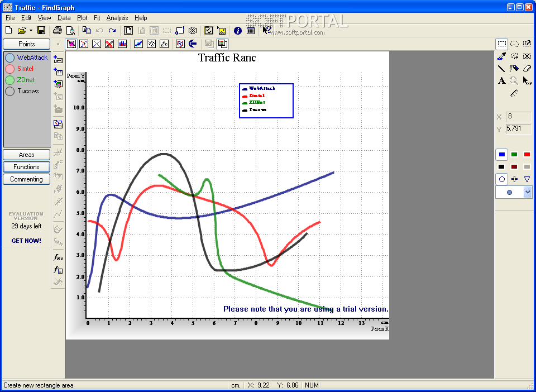Click the graph legend box
The image size is (536, 392).
coord(266,101)
